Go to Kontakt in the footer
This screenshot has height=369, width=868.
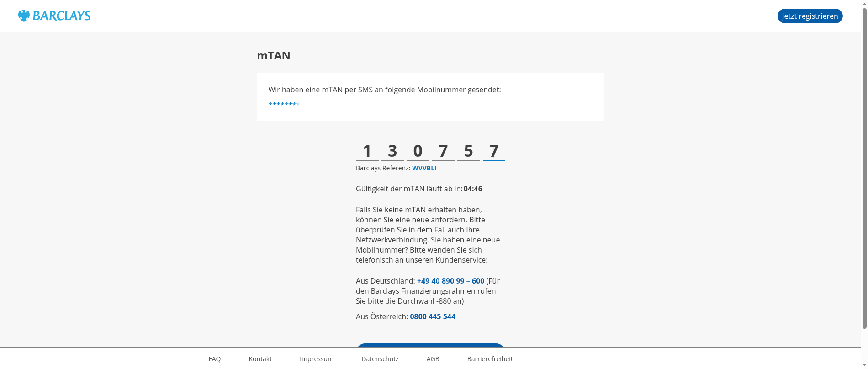260,359
